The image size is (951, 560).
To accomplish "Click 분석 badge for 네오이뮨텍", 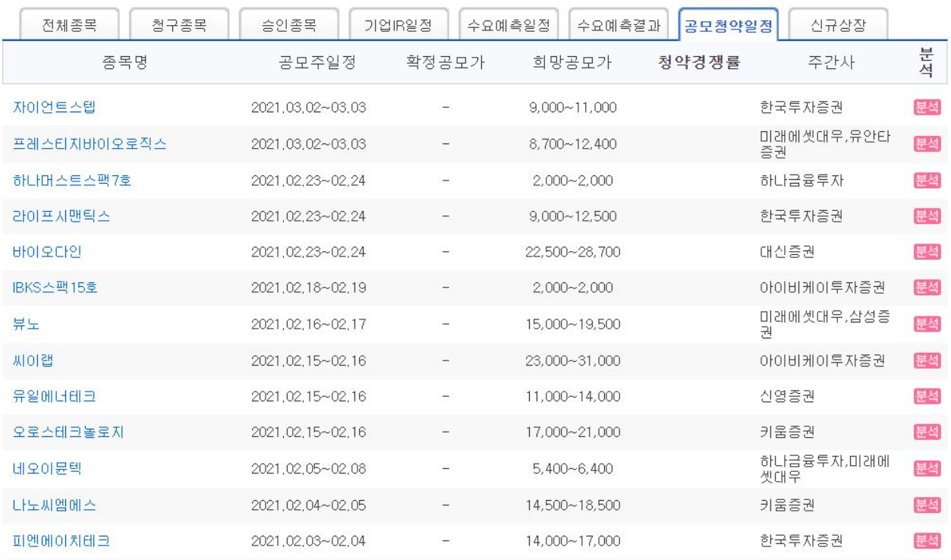I will tap(927, 469).
